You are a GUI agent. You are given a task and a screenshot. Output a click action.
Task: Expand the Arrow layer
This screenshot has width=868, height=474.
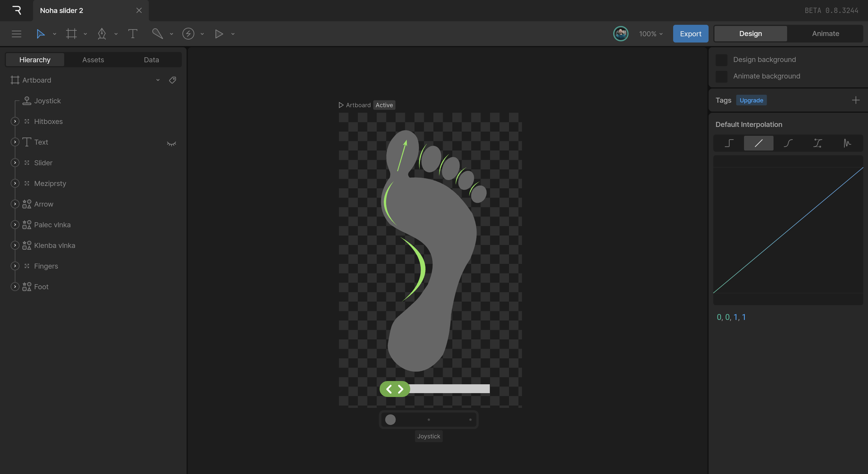[15, 204]
